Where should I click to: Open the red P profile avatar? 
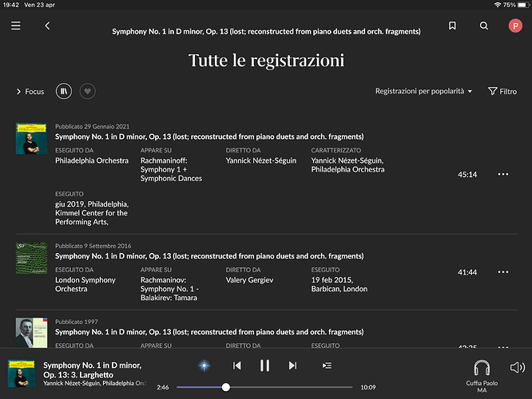(515, 26)
